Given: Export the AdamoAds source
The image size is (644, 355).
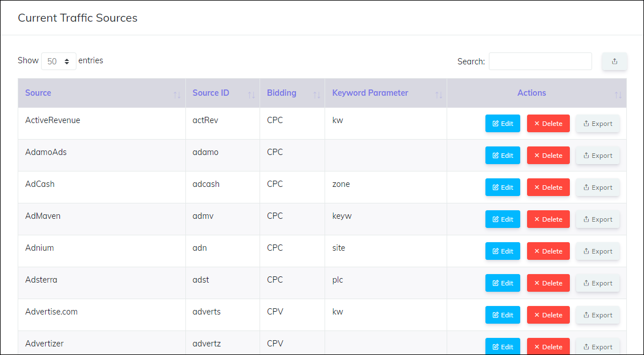Looking at the screenshot, I should [598, 156].
